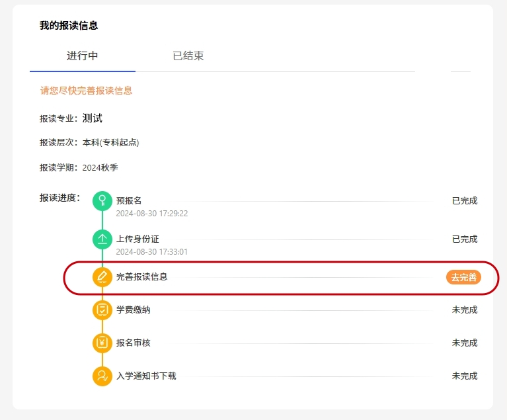Viewport: 507px width, 420px height.
Task: Click the orange 请您尽快完善报读信息 notice
Action: click(86, 91)
